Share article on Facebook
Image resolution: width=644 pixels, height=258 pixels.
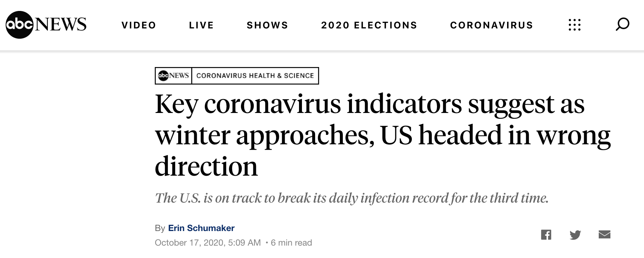coord(546,235)
